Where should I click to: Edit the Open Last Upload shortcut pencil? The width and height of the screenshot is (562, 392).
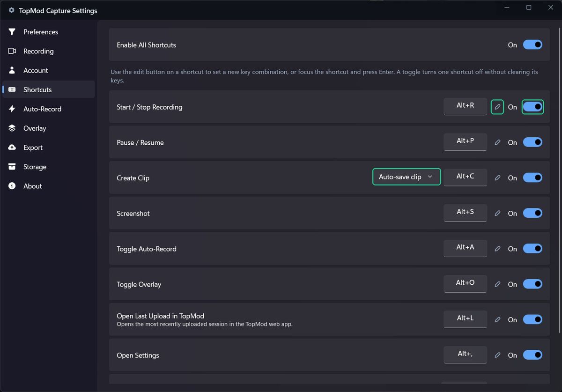click(497, 320)
